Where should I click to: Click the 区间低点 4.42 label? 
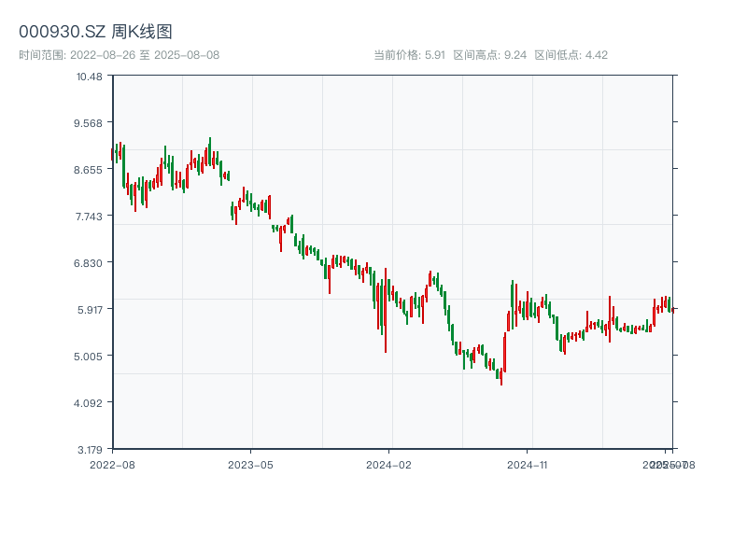pyautogui.click(x=571, y=55)
